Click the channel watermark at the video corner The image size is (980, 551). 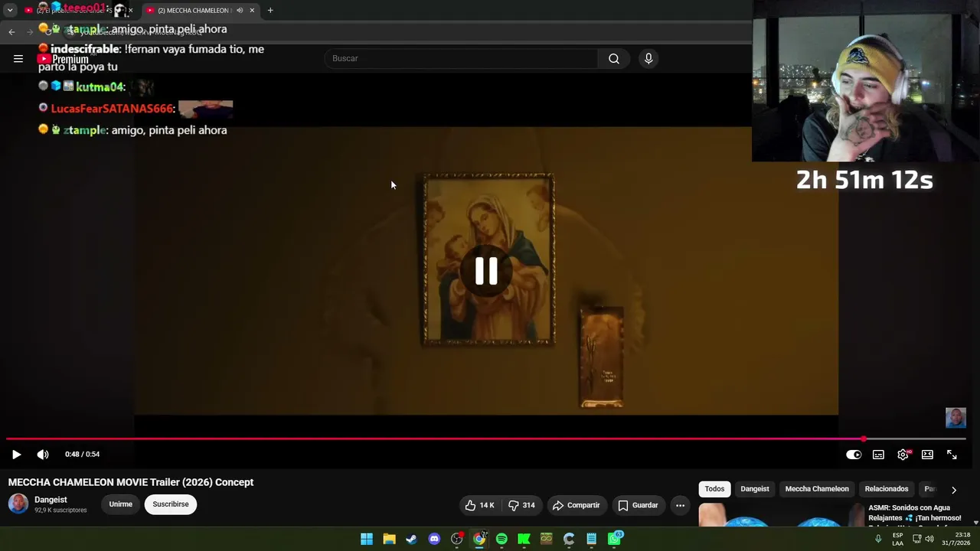(955, 418)
